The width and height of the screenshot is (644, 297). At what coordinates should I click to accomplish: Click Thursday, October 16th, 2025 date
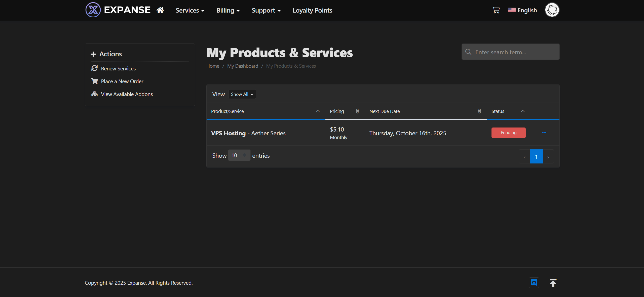(407, 133)
